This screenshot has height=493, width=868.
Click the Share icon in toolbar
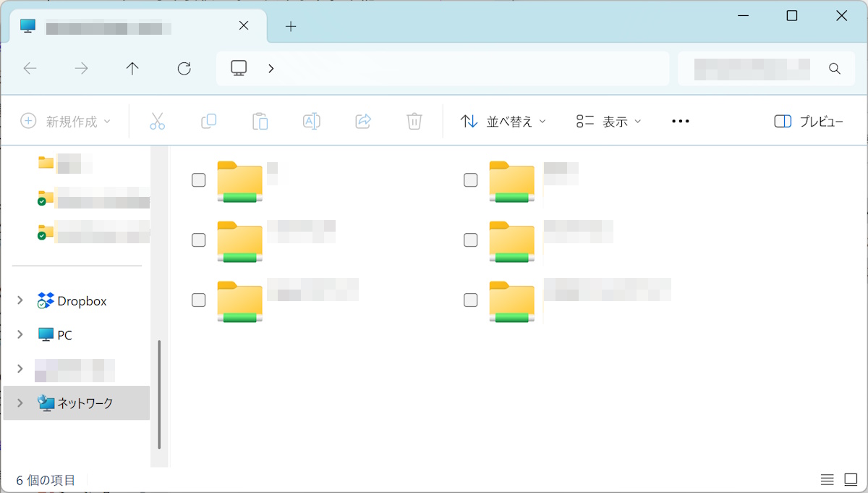coord(363,122)
